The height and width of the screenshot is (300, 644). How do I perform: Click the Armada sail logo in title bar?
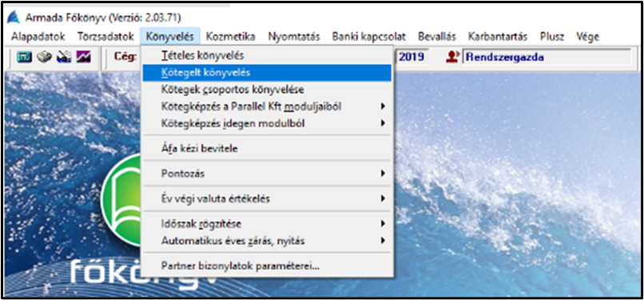coord(14,18)
